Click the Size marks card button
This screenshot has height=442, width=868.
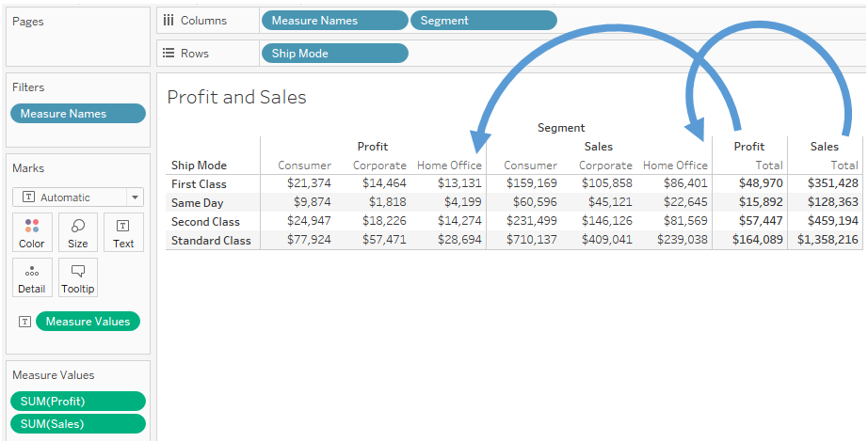click(x=78, y=232)
